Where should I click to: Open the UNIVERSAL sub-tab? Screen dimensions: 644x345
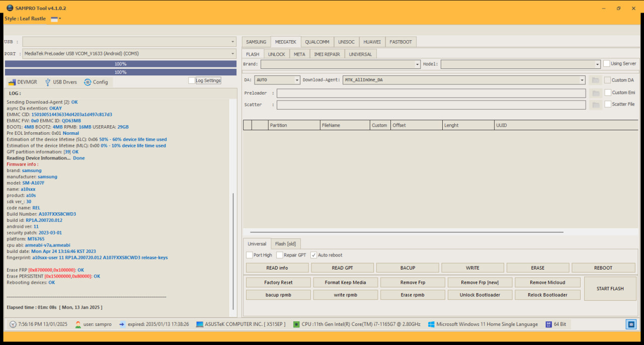point(360,54)
